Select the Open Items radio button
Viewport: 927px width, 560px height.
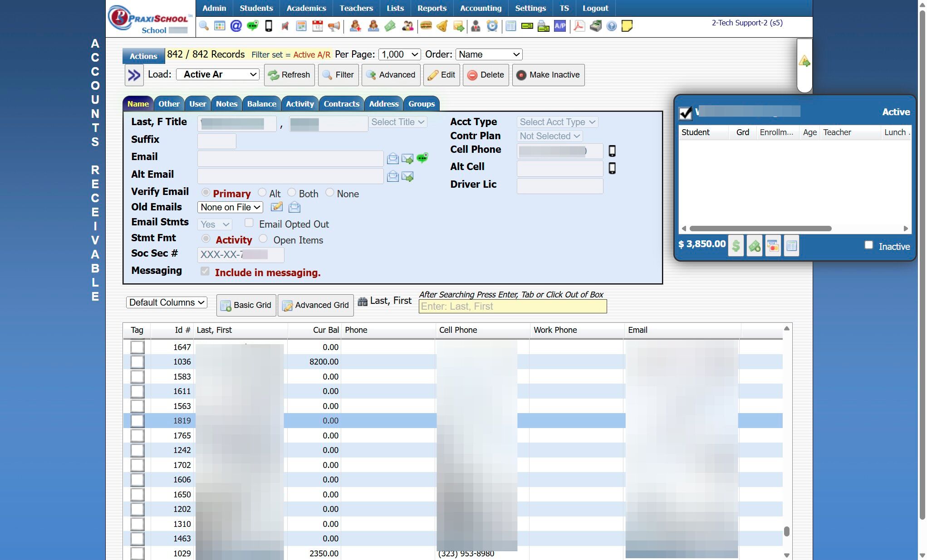point(263,239)
